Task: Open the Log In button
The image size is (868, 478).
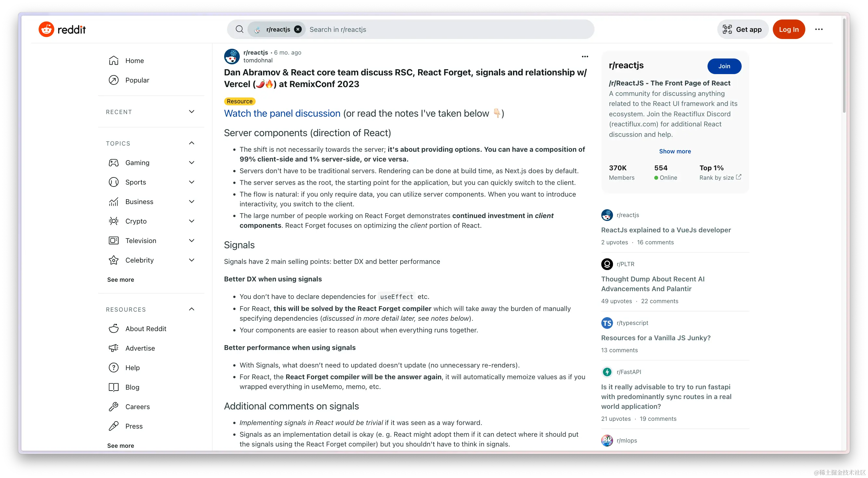Action: pos(788,30)
